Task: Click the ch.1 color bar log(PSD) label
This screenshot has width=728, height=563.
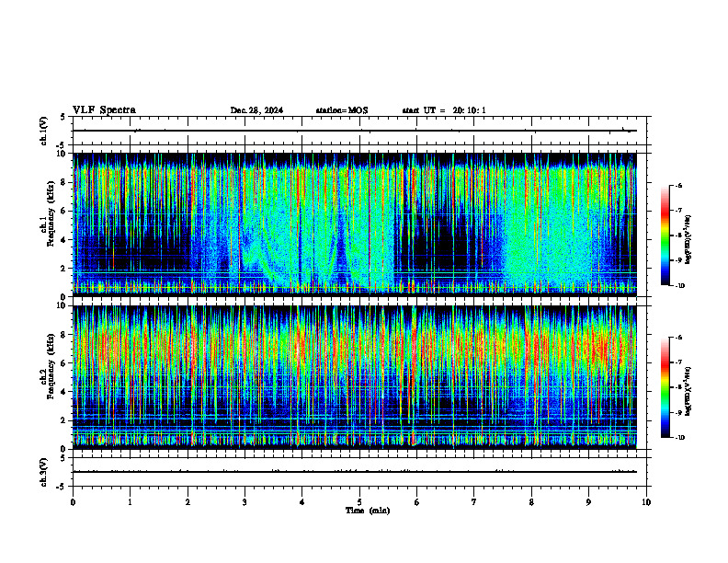Action: tap(689, 239)
